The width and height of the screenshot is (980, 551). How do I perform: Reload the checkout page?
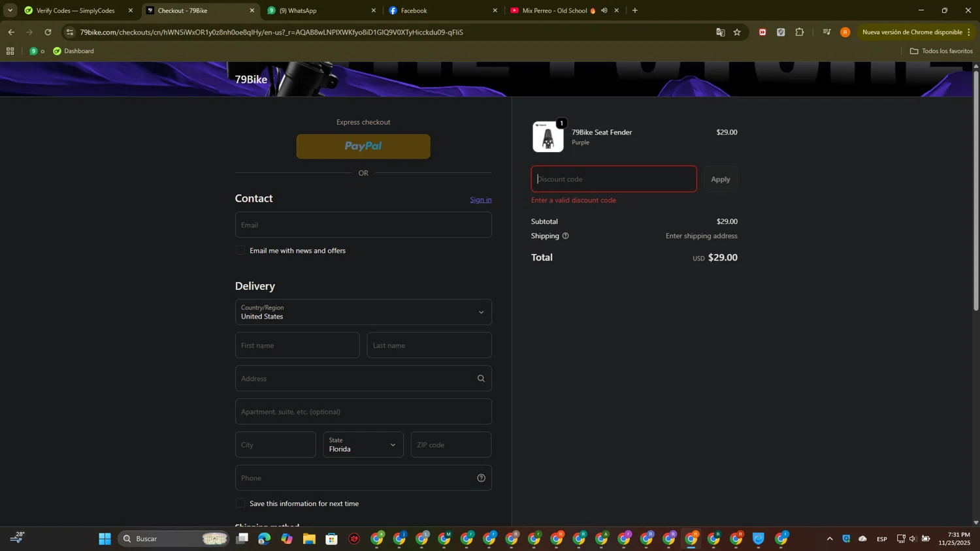click(48, 32)
